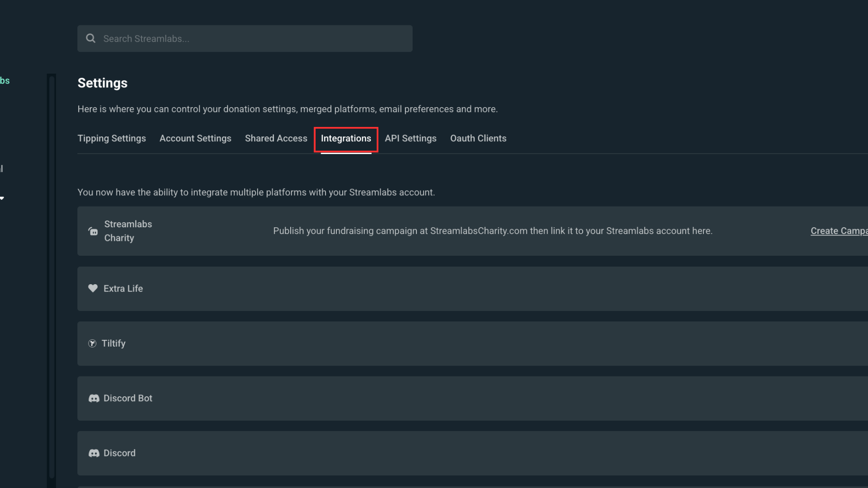Click the 'control your donation settings' subtitle

[x=288, y=109]
